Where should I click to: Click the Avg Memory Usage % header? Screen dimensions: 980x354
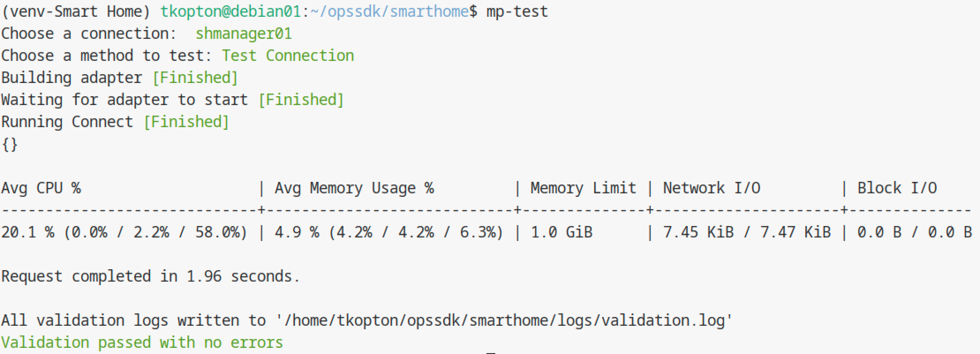(354, 188)
